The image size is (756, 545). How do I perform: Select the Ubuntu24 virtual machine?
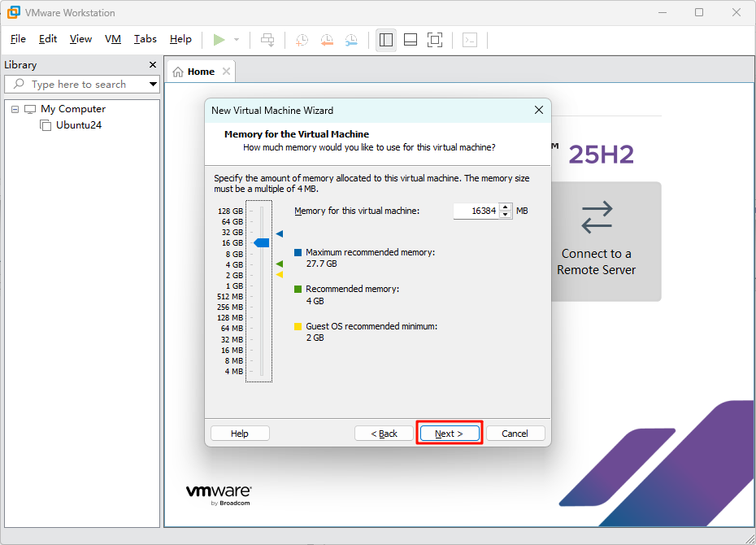tap(79, 125)
